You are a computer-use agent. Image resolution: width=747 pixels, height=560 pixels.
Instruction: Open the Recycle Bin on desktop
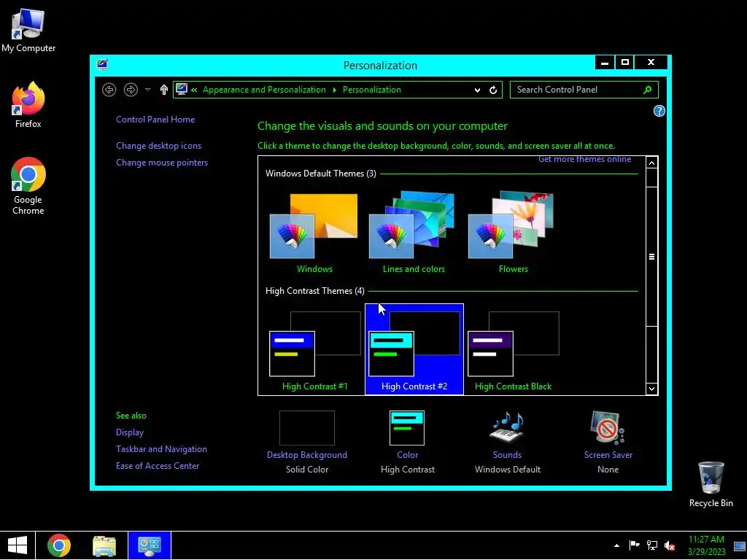[x=711, y=484]
